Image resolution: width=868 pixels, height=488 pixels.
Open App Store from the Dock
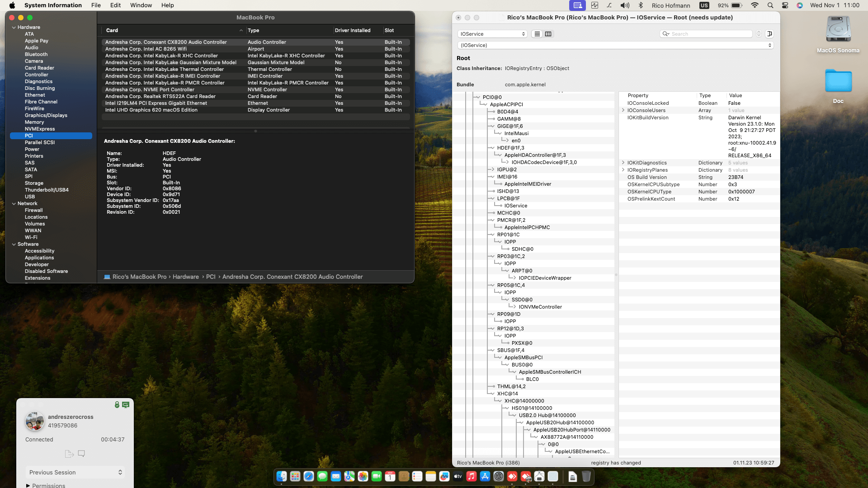pyautogui.click(x=485, y=476)
